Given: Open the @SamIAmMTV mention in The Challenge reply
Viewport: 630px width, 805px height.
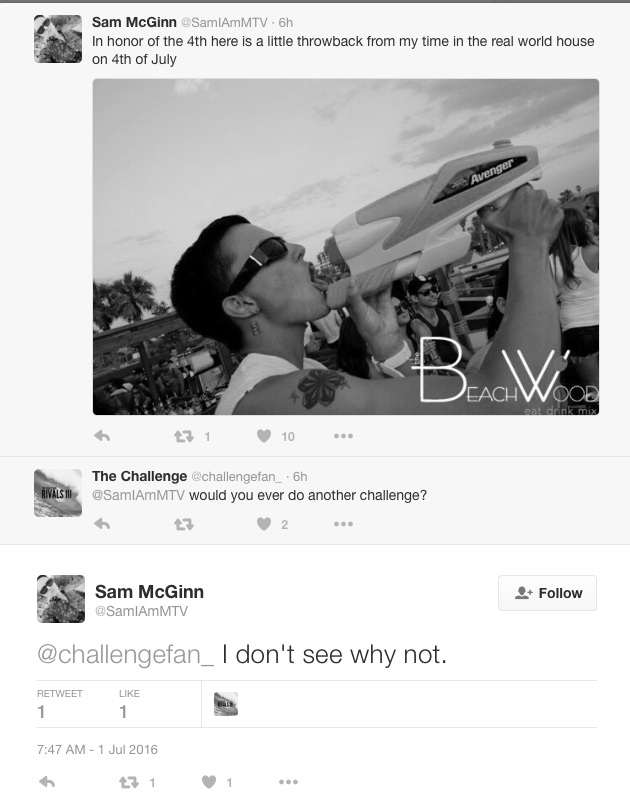Looking at the screenshot, I should pyautogui.click(x=138, y=495).
